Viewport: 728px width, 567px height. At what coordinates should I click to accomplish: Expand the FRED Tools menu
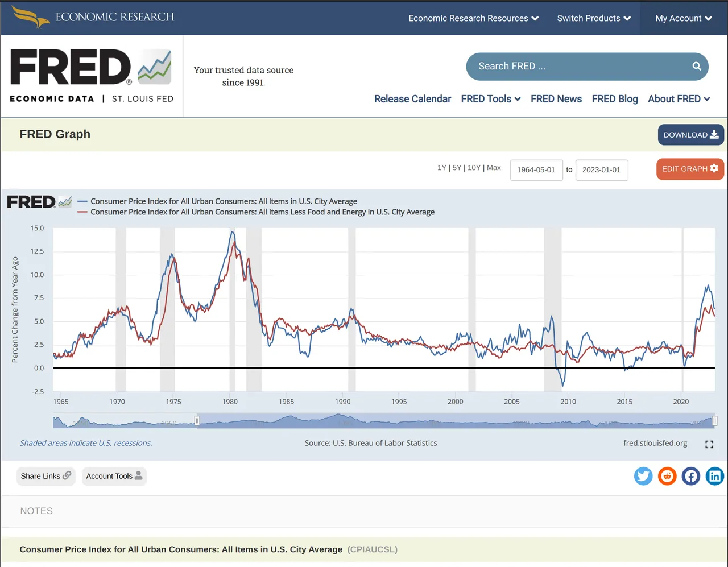pos(491,99)
